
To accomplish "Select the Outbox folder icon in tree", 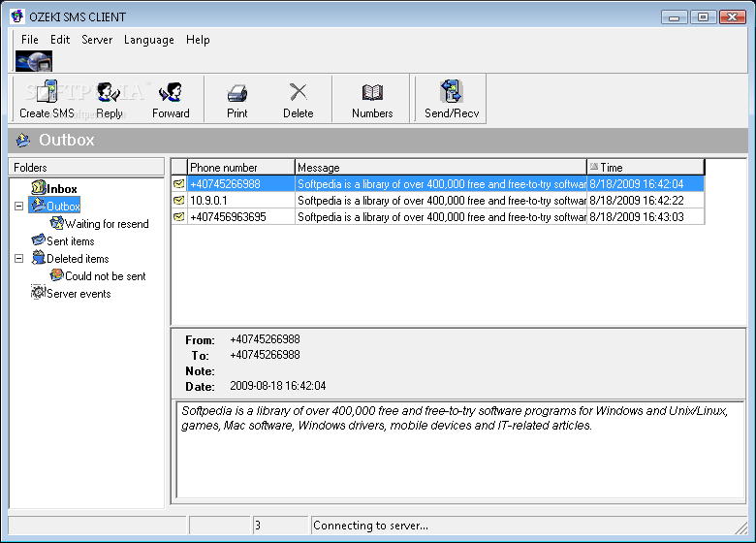I will (x=38, y=205).
